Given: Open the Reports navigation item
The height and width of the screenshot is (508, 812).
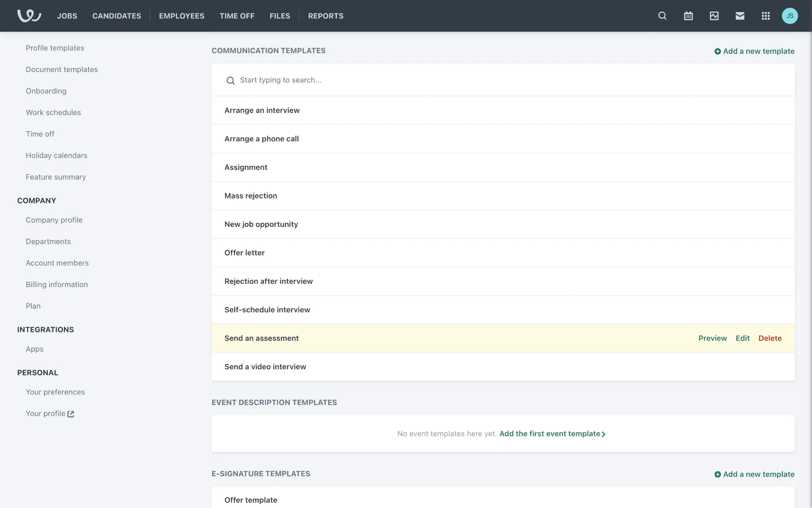Looking at the screenshot, I should point(326,16).
